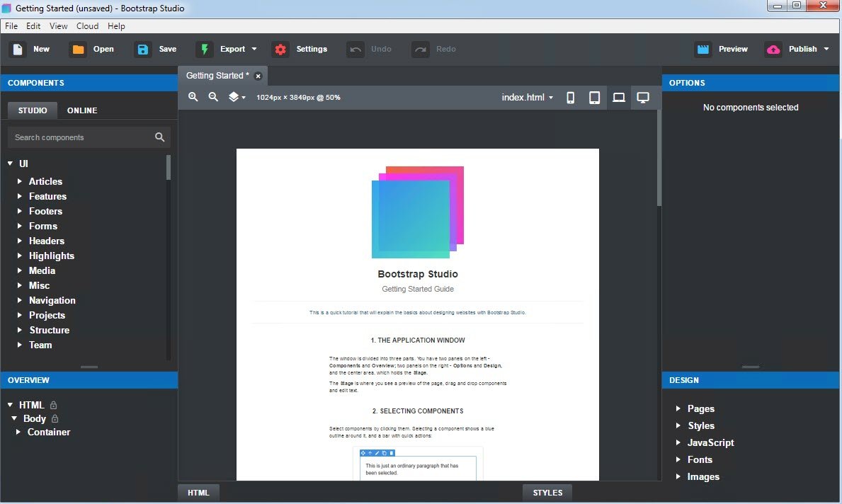Image resolution: width=842 pixels, height=504 pixels.
Task: Expand Pages in the Design panel
Action: point(678,409)
